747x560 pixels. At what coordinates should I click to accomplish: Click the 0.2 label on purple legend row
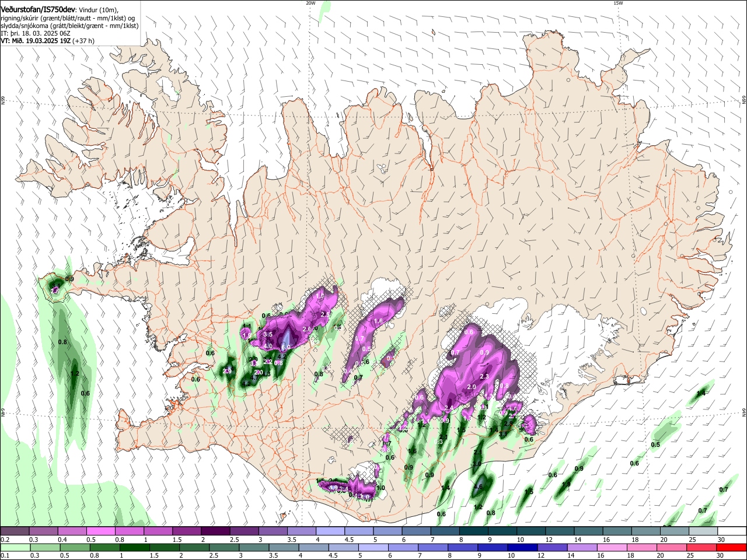(4, 540)
